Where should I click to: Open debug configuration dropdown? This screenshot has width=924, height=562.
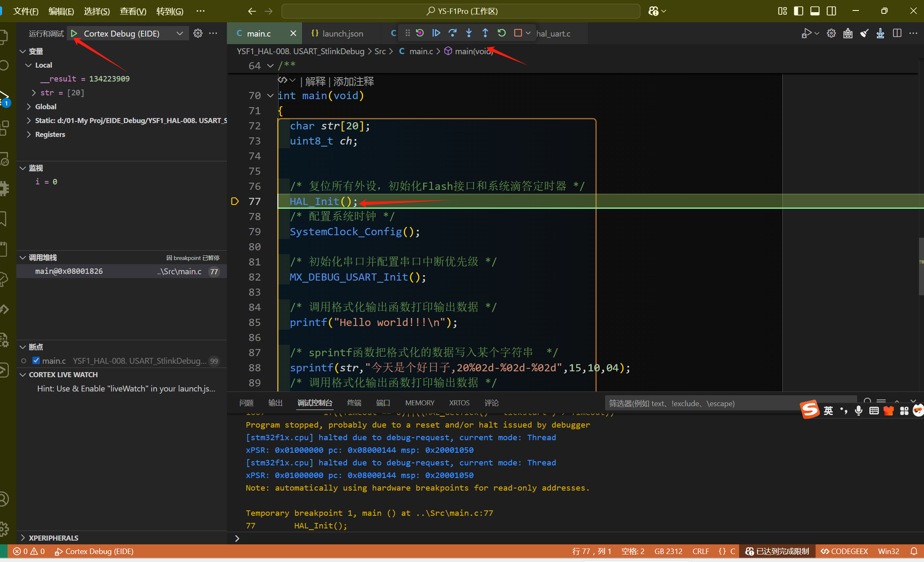click(x=180, y=33)
